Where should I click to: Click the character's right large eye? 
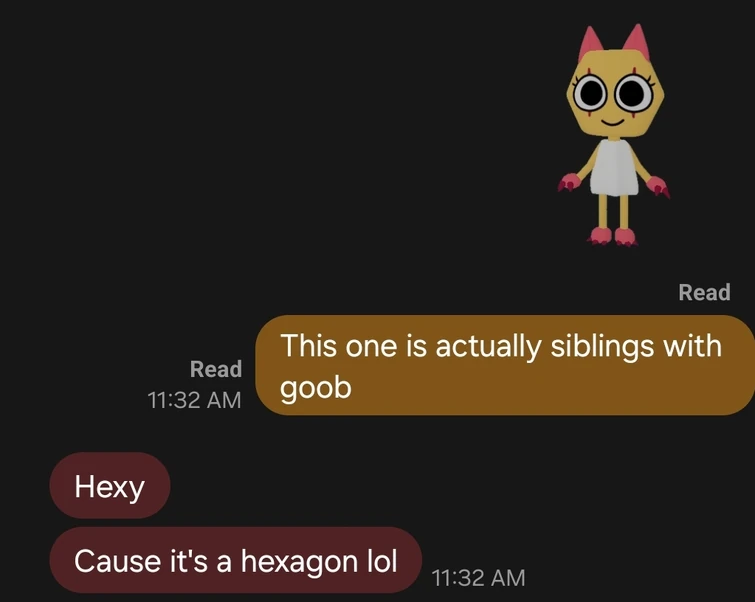pos(635,92)
